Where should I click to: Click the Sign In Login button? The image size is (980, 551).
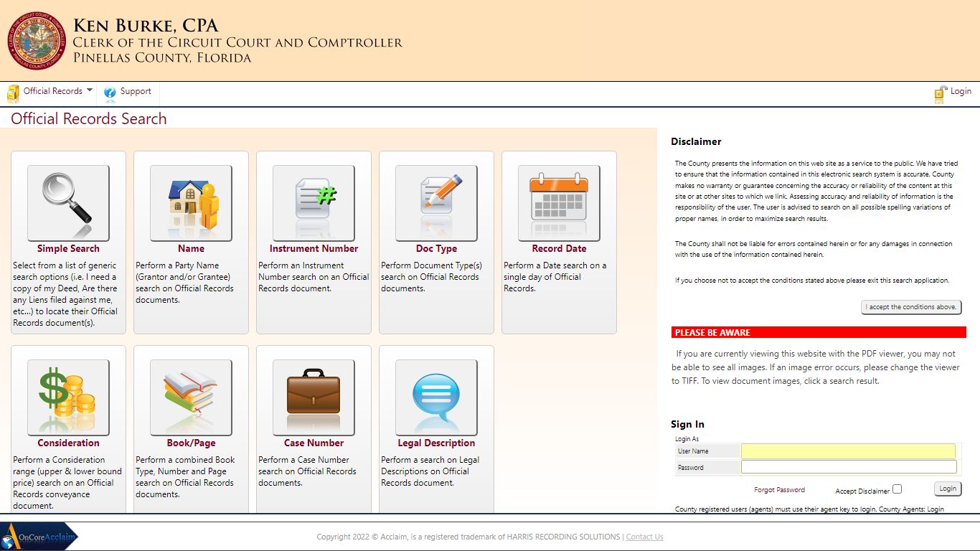(x=948, y=489)
